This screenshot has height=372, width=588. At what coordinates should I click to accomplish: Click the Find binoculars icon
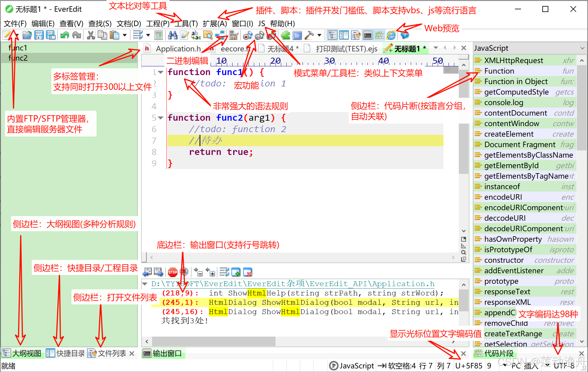coord(172,35)
